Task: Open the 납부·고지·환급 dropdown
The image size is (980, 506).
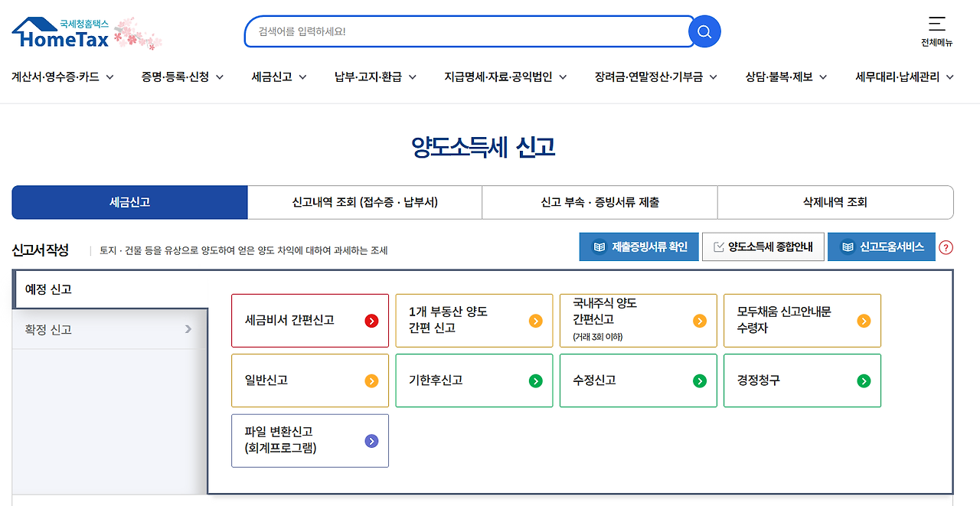Action: coord(374,77)
